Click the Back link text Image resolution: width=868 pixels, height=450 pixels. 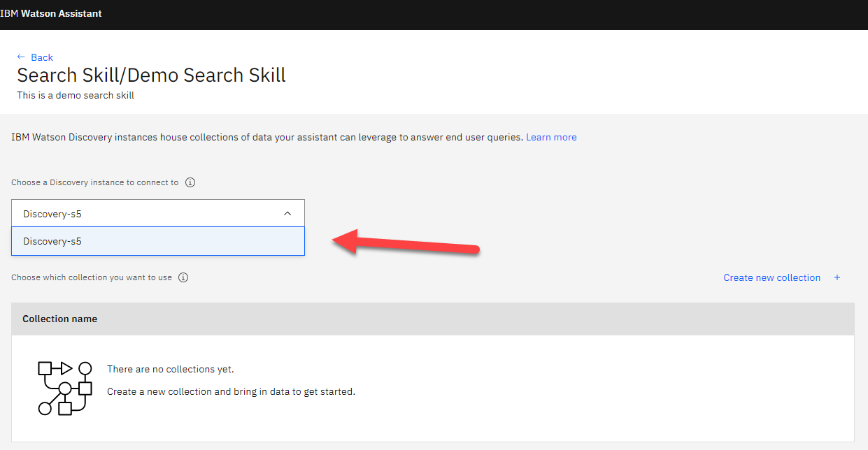pyautogui.click(x=42, y=57)
